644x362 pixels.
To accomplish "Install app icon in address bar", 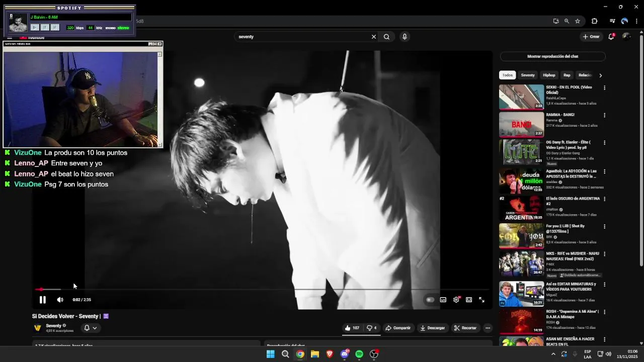I will tap(556, 21).
